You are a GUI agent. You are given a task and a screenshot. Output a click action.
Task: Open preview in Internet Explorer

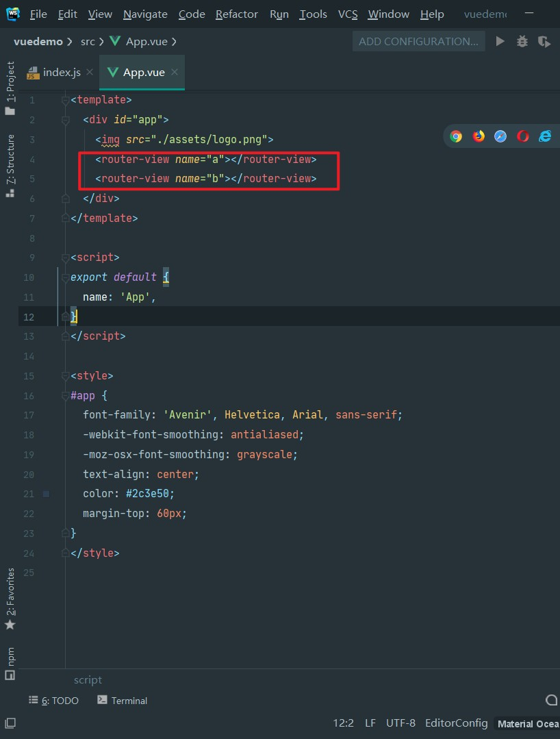click(545, 137)
